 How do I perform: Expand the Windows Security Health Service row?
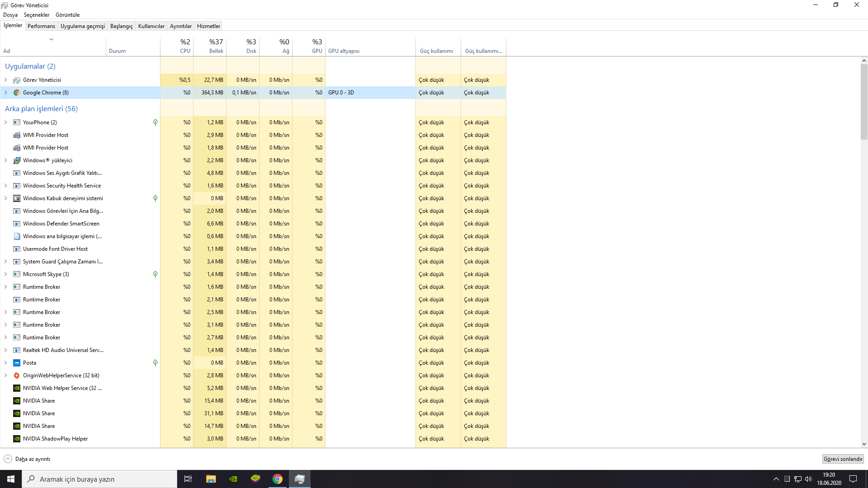6,186
